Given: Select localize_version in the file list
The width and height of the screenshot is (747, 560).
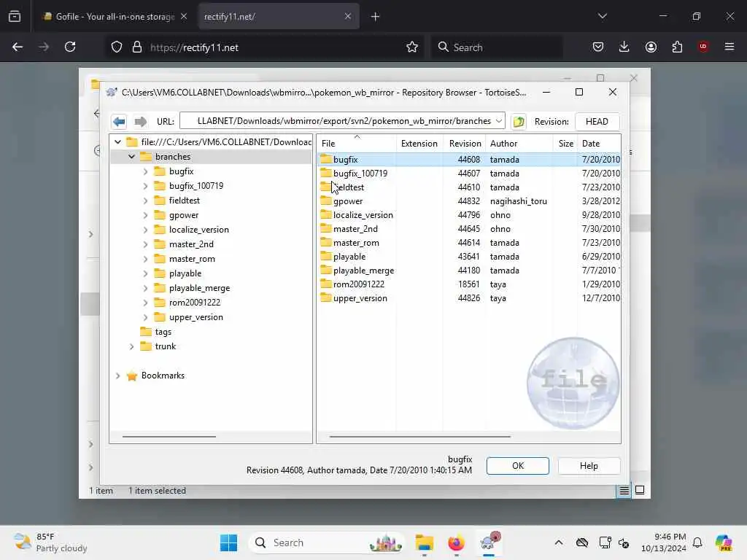Looking at the screenshot, I should [363, 215].
